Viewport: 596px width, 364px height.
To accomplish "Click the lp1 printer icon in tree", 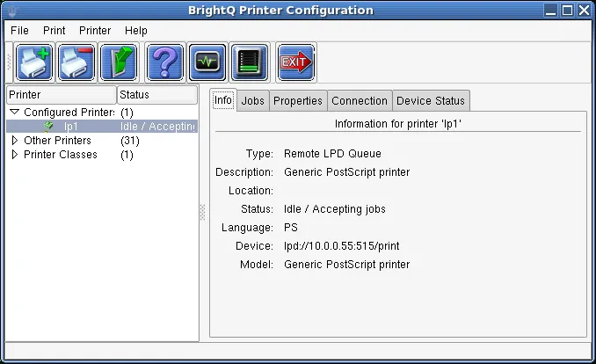I will 48,127.
